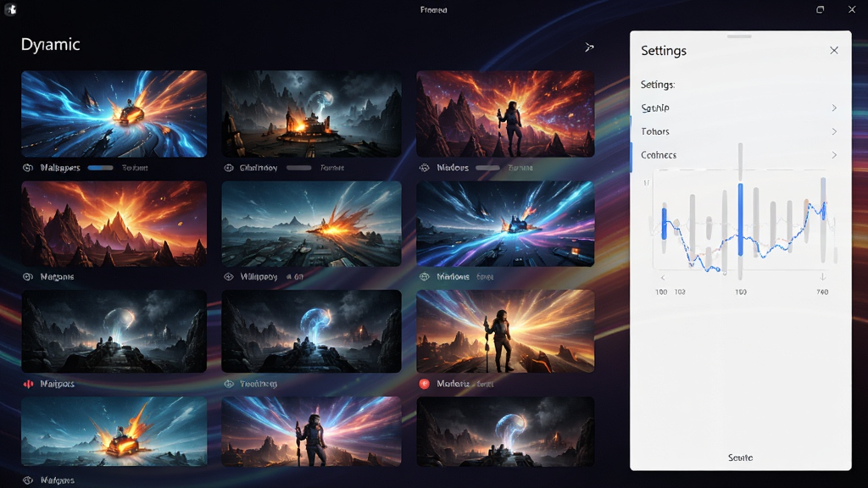
Task: Click the icon beside the orange nebula figure label
Action: coord(425,168)
